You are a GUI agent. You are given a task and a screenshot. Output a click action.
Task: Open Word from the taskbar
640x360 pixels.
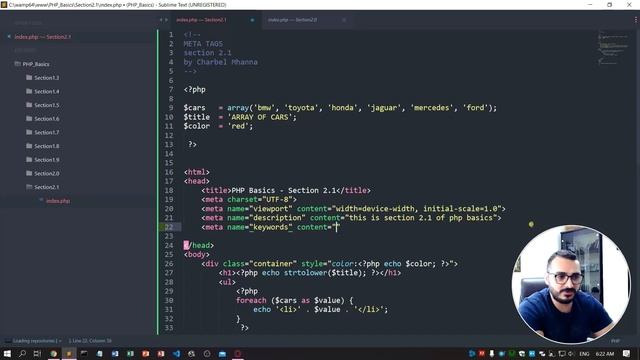tap(115, 353)
